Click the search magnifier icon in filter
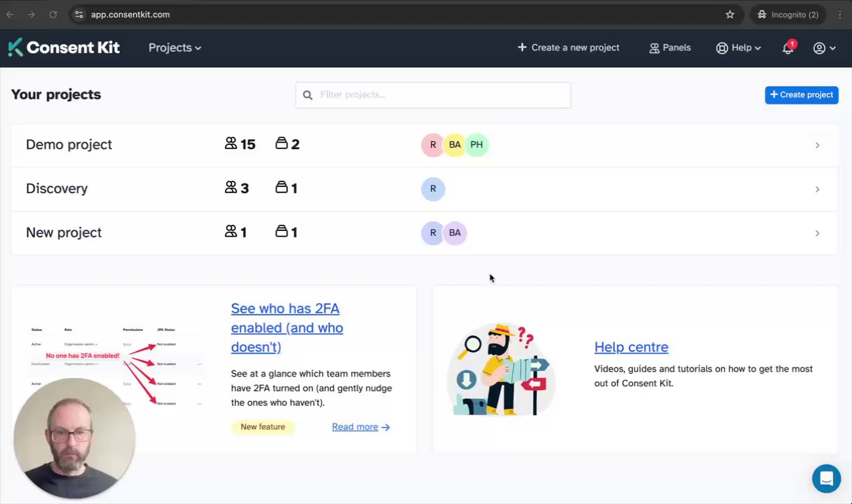852x504 pixels. point(308,95)
